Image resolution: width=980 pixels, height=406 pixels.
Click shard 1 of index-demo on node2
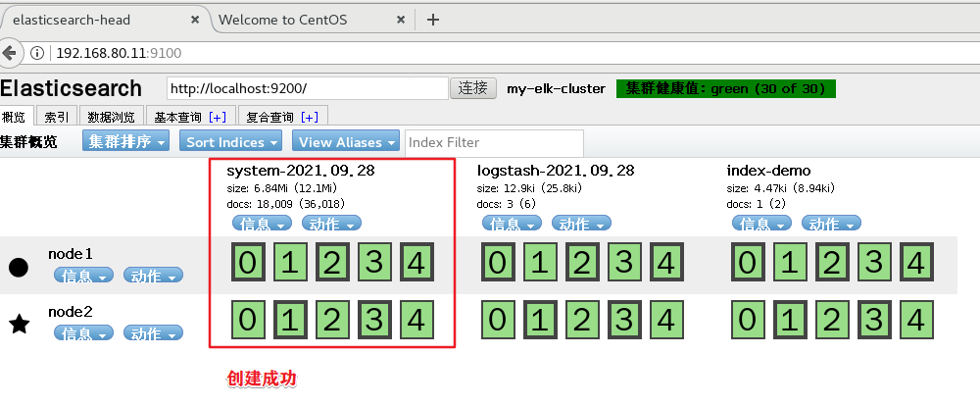(790, 320)
